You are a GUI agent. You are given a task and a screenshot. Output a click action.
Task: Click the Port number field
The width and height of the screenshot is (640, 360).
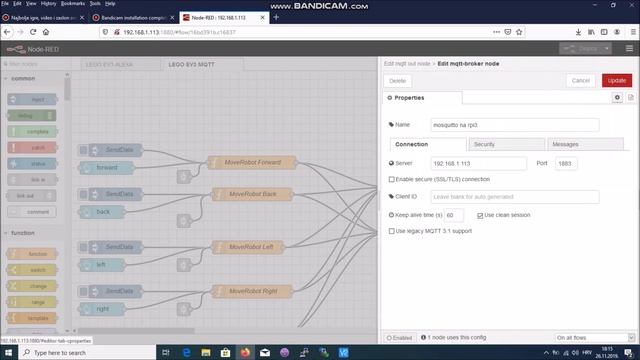point(566,163)
